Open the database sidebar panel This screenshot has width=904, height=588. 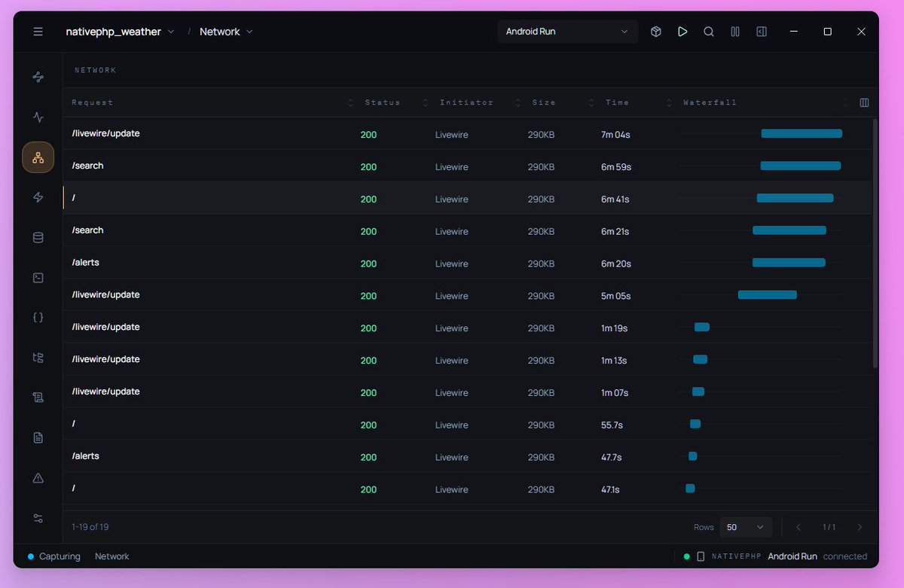38,238
